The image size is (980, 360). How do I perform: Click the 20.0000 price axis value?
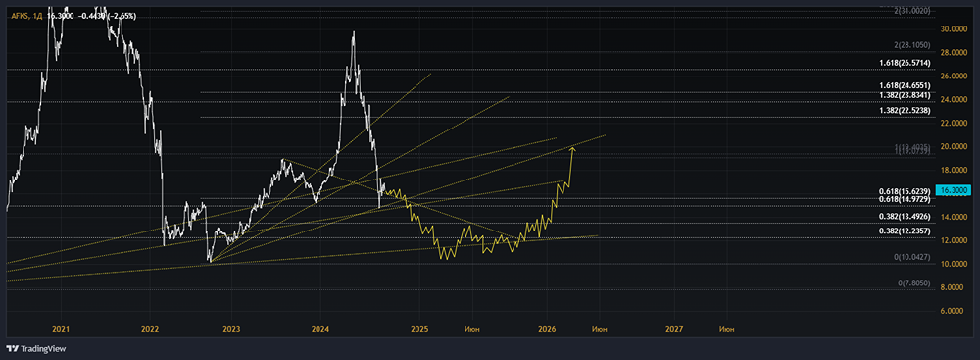pos(955,147)
